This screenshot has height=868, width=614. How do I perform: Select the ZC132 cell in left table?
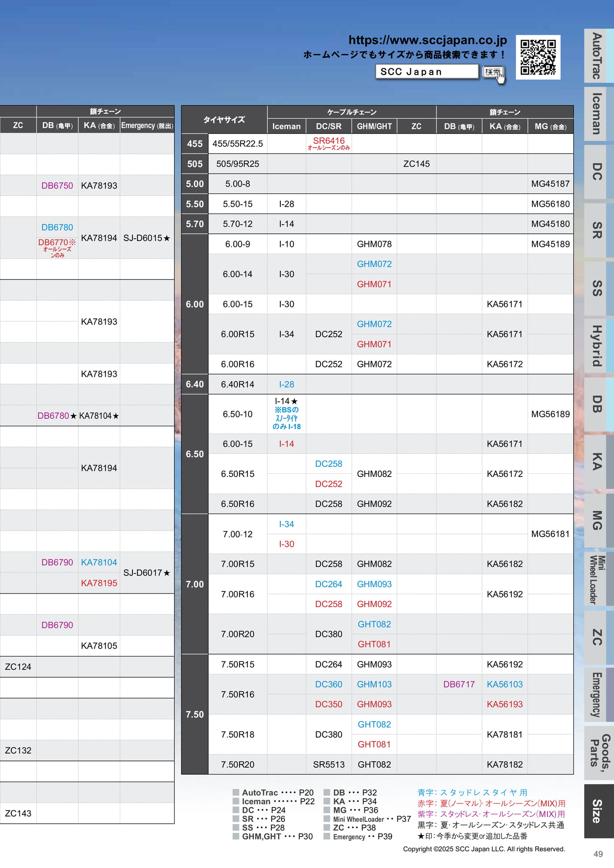18,750
